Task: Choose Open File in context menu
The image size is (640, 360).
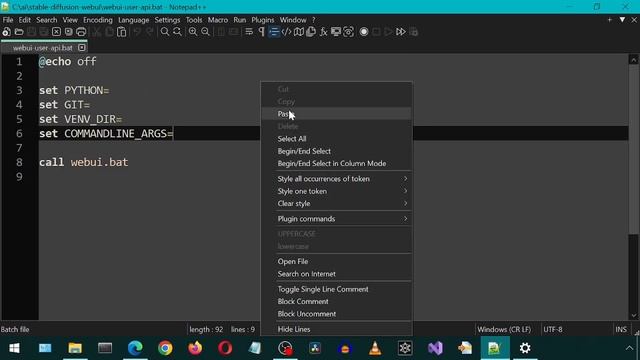Action: 336,261
